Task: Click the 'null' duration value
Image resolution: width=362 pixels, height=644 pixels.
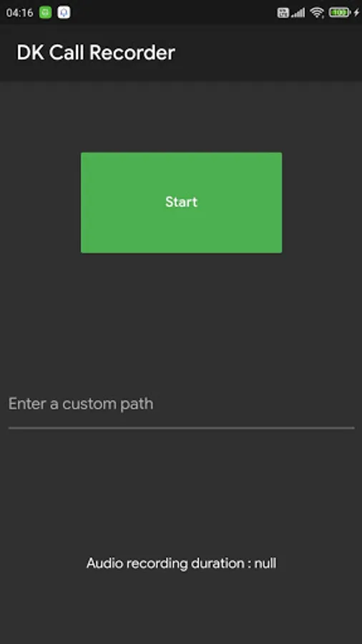Action: click(x=265, y=563)
